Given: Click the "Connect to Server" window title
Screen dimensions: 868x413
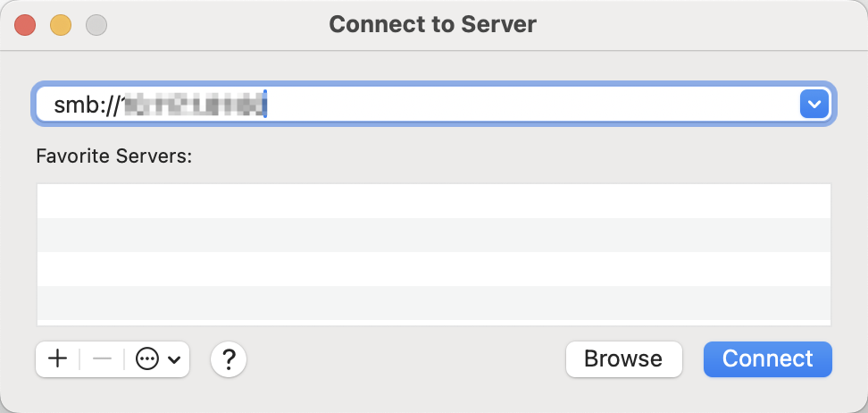Looking at the screenshot, I should [433, 24].
